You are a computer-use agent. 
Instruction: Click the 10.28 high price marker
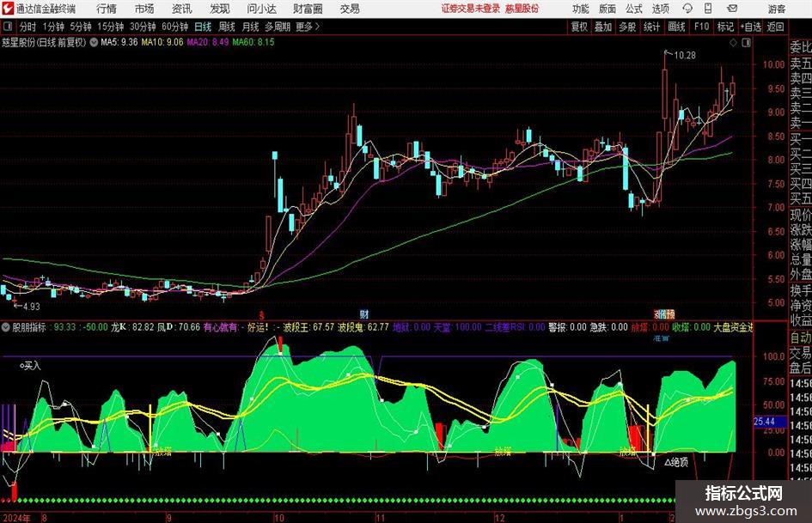click(x=685, y=55)
